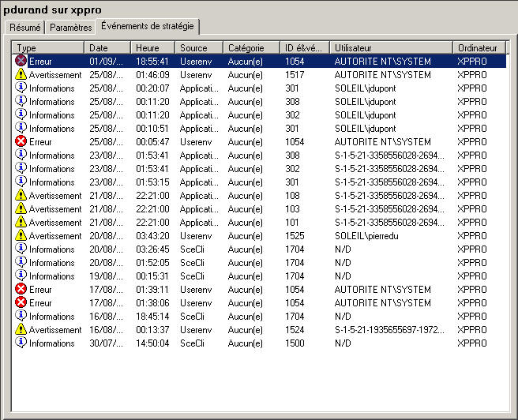Image resolution: width=518 pixels, height=420 pixels.
Task: Click the information icon of the 03:26:45 event
Action: tap(21, 249)
